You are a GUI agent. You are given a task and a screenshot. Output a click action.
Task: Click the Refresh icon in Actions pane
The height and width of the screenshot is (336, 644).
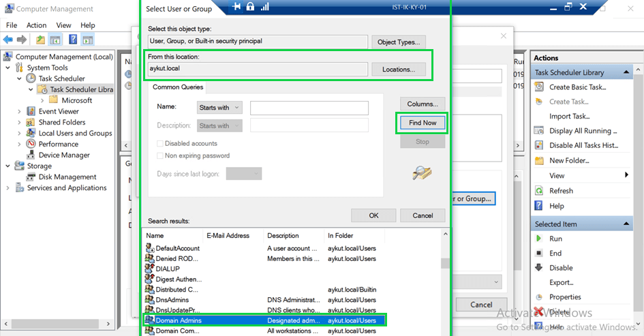(x=539, y=191)
